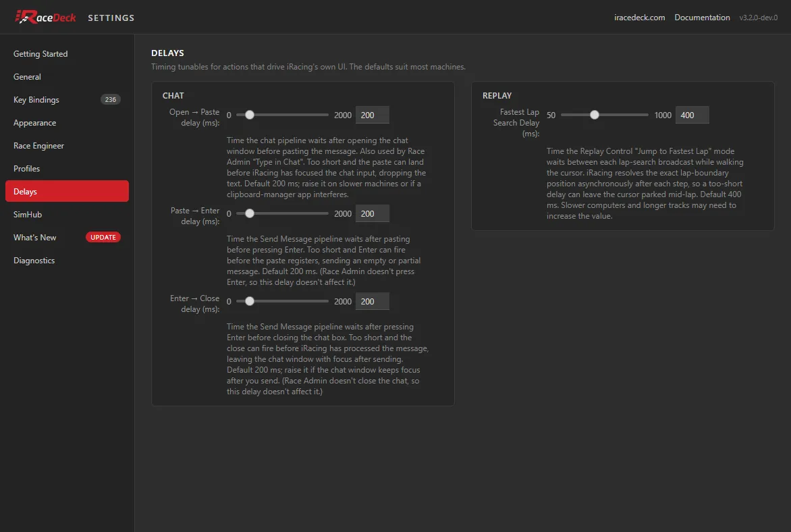Image resolution: width=791 pixels, height=532 pixels.
Task: Visit the iracedeck.com link
Action: pyautogui.click(x=639, y=17)
